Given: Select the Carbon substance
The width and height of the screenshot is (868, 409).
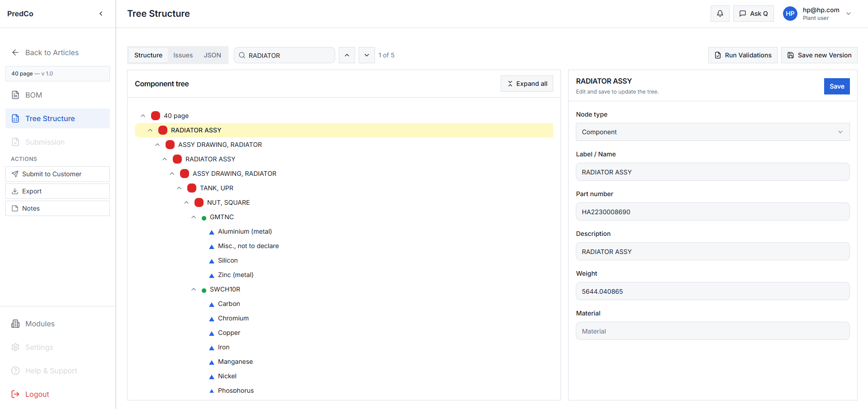Looking at the screenshot, I should (x=229, y=304).
